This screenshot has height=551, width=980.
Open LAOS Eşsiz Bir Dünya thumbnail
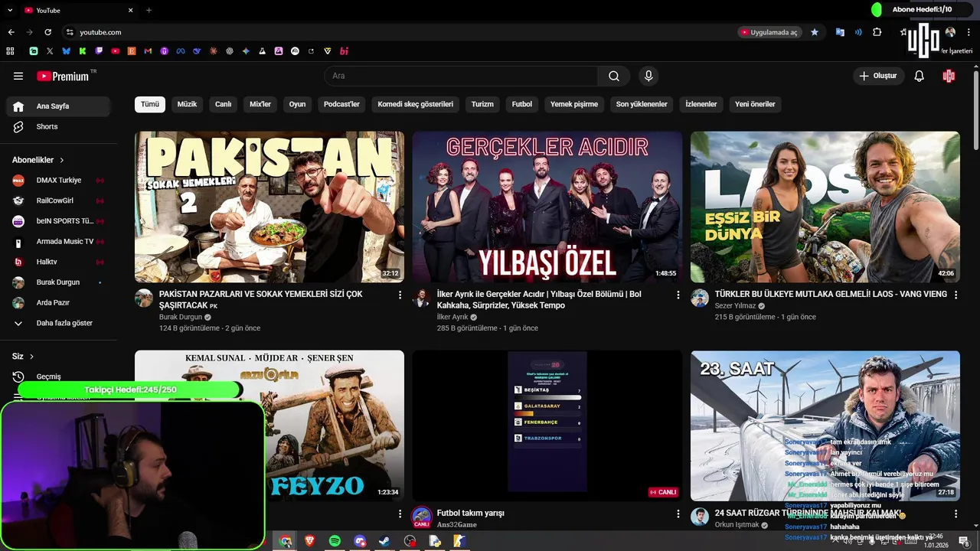point(825,207)
